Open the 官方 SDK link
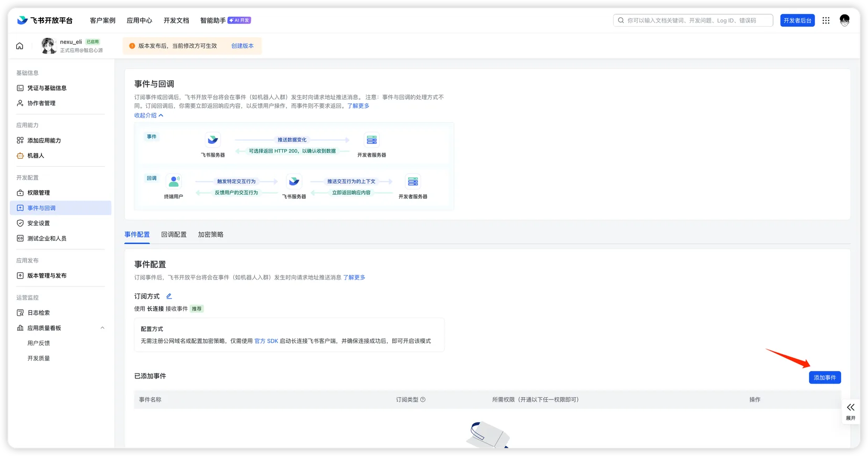 tap(266, 341)
